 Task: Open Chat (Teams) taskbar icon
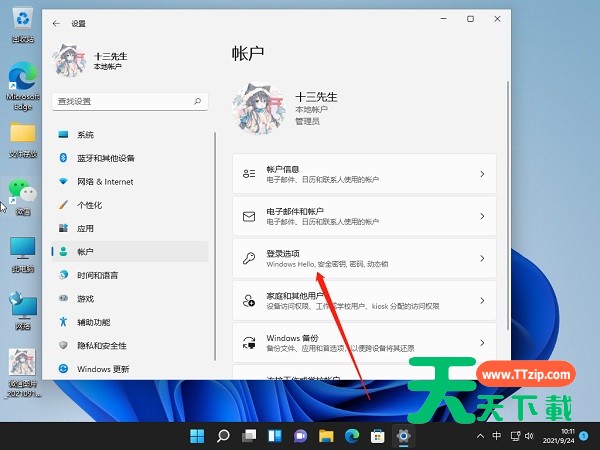click(300, 436)
